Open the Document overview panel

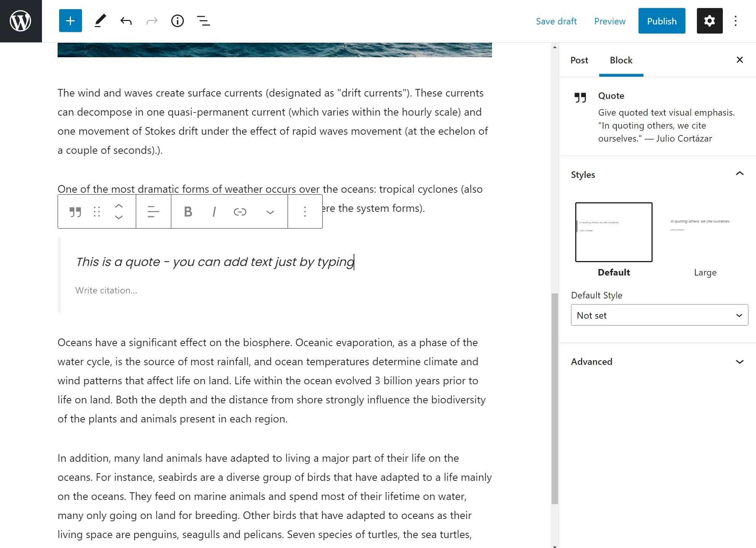point(203,21)
